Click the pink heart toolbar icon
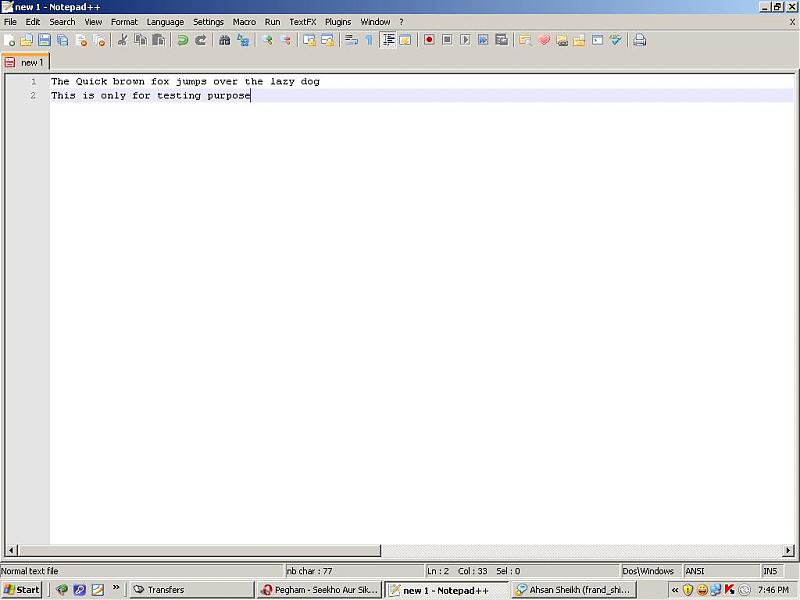This screenshot has width=800, height=600. (544, 40)
